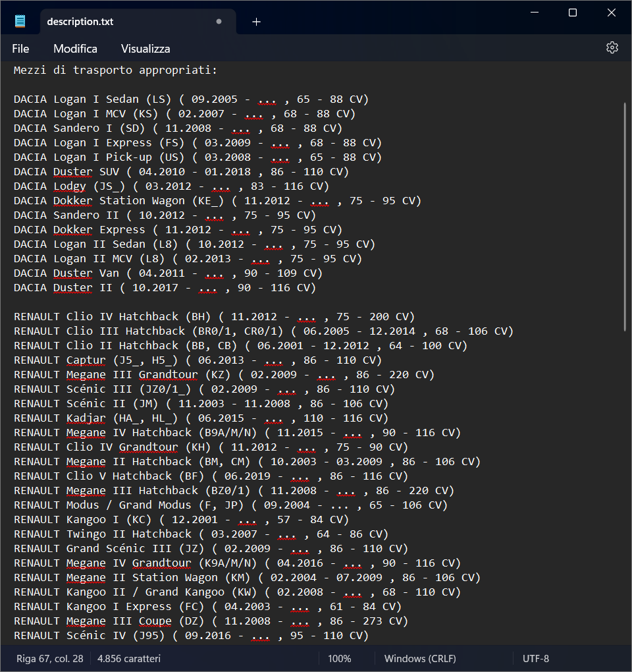Image resolution: width=632 pixels, height=672 pixels.
Task: Click the line 'RENAULT Modus / Grand Modus (F, JP)'
Action: [231, 506]
